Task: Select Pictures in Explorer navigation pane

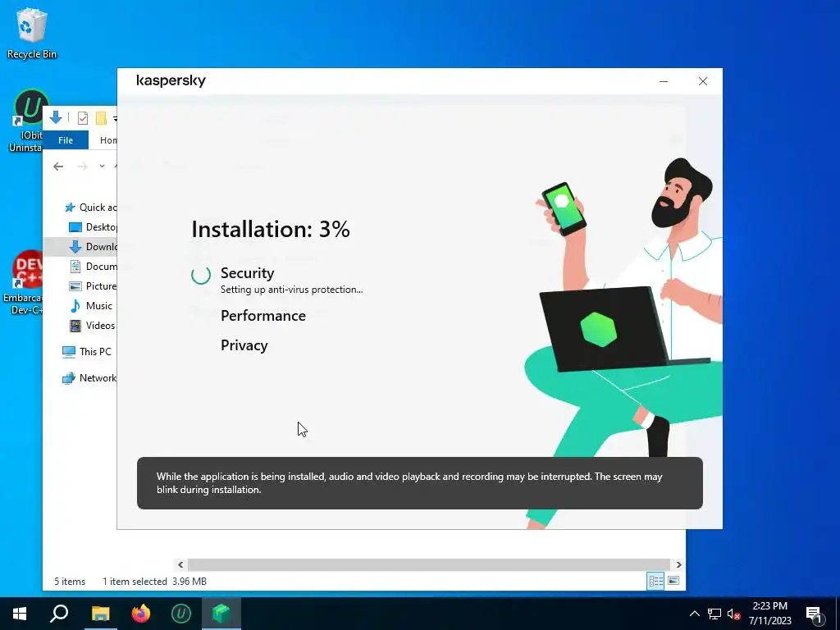Action: coord(93,286)
